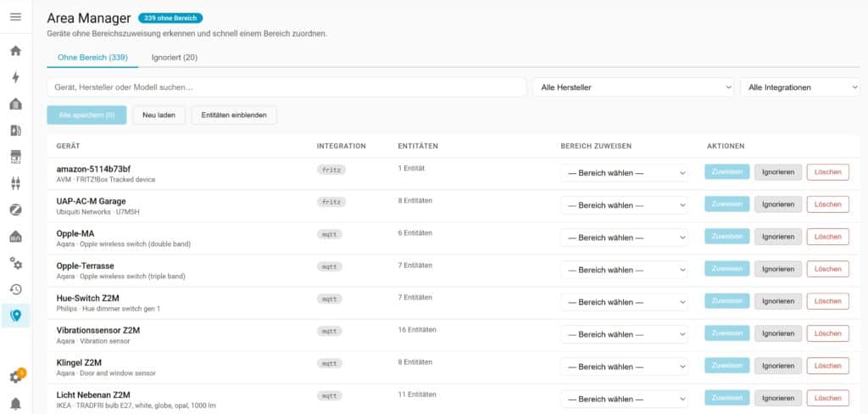Open Settings gear with notification badge

[17, 377]
